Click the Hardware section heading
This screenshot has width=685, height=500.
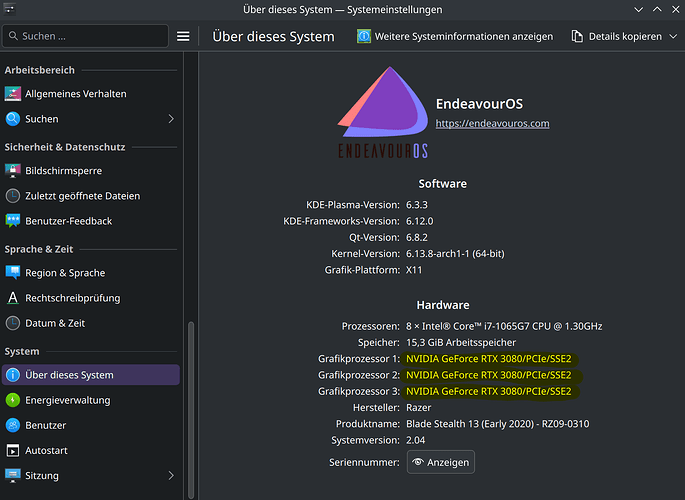click(x=443, y=305)
